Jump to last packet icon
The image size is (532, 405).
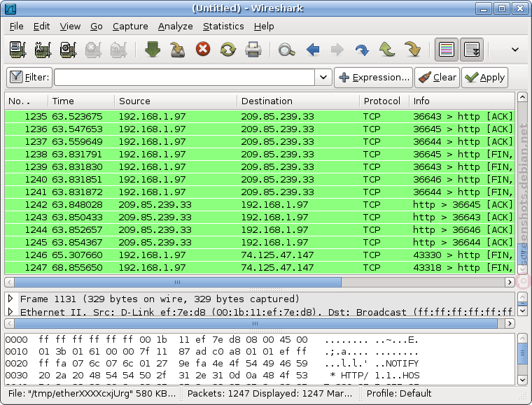click(412, 50)
